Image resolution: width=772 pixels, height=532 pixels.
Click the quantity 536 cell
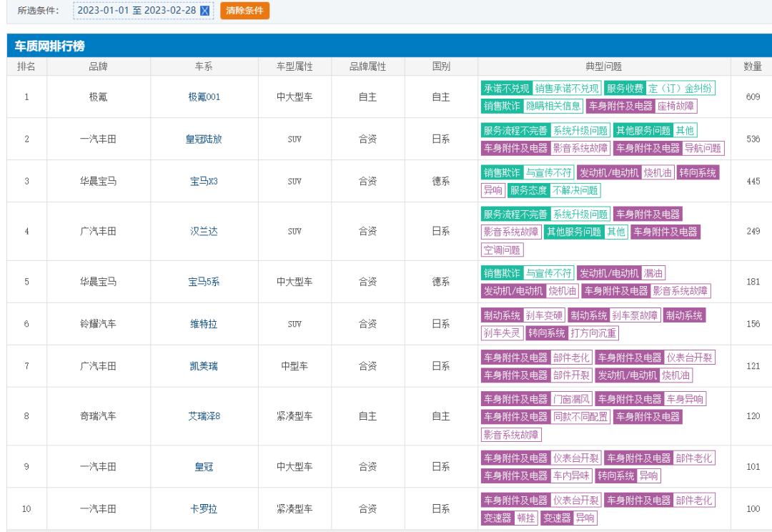tap(753, 139)
